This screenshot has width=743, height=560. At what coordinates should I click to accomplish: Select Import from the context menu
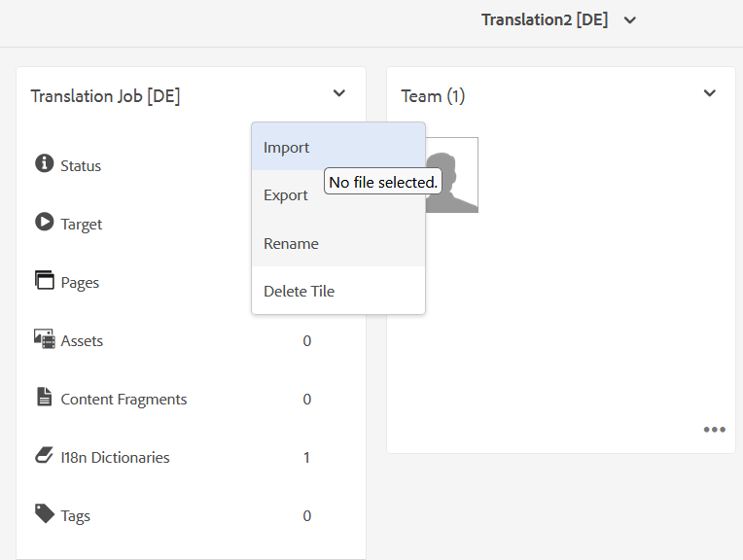coord(286,148)
